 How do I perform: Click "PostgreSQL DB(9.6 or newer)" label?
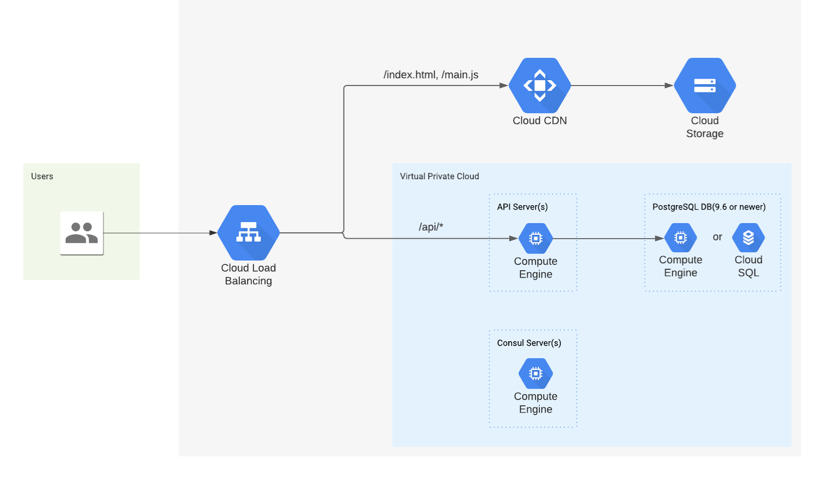tap(709, 207)
